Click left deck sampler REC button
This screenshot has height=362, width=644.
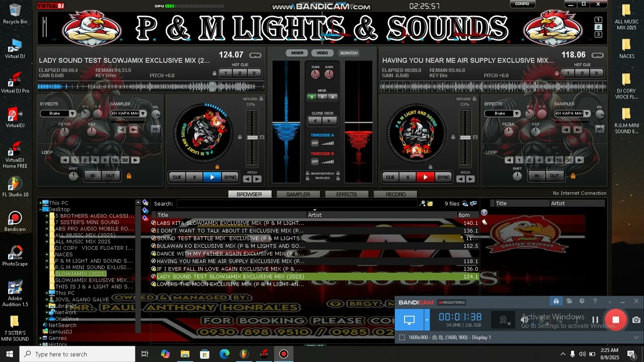click(155, 129)
